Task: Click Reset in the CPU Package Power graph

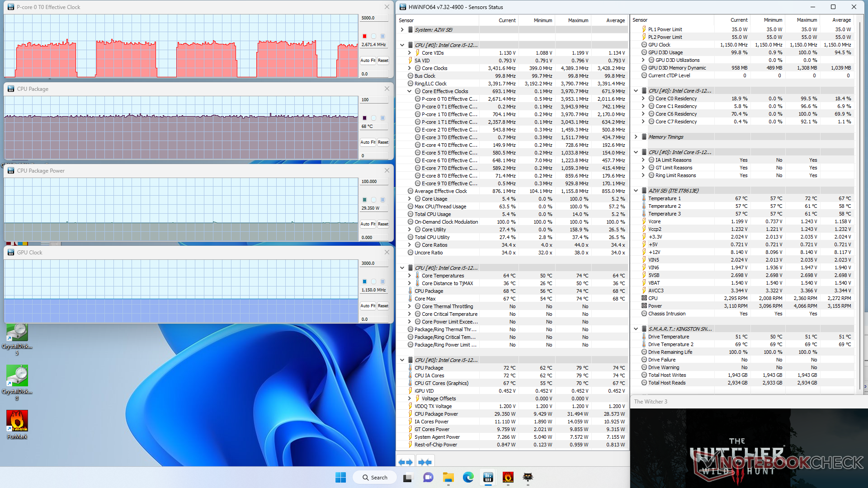Action: coord(383,224)
